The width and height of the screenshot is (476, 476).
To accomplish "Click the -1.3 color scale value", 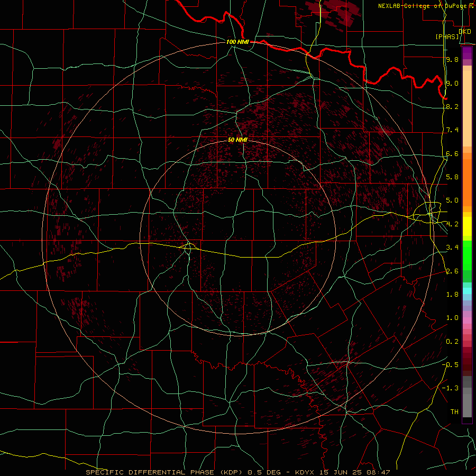I will pyautogui.click(x=450, y=388).
